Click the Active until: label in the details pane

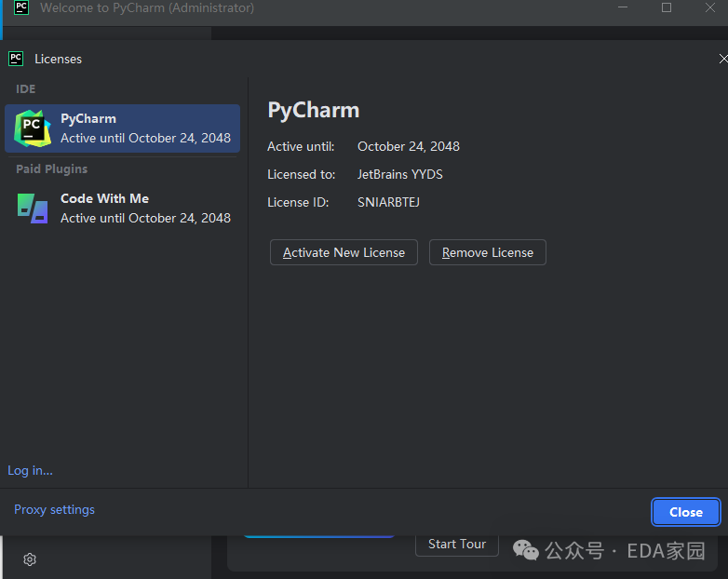tap(301, 147)
